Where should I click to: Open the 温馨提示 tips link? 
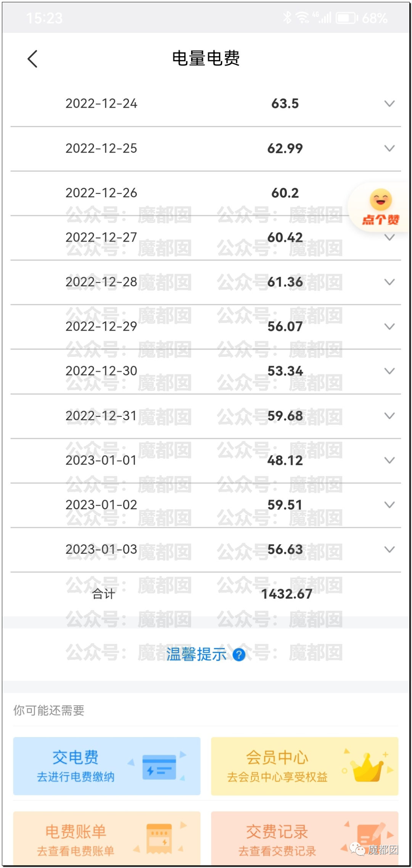(196, 655)
